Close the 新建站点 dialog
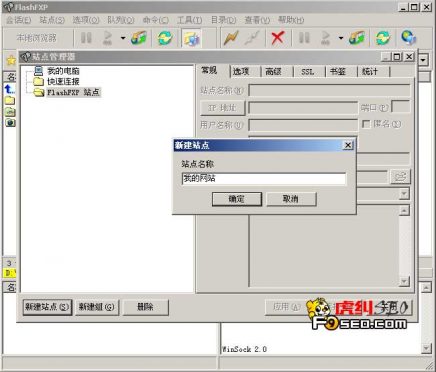 (348, 145)
